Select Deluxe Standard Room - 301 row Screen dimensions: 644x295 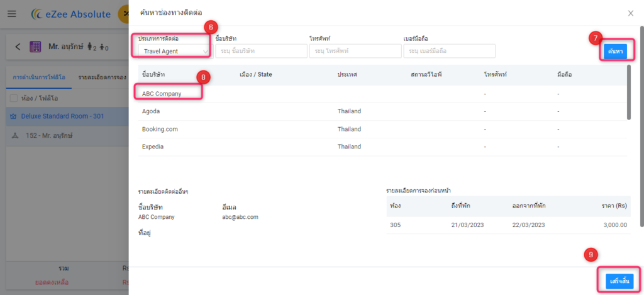tap(68, 116)
